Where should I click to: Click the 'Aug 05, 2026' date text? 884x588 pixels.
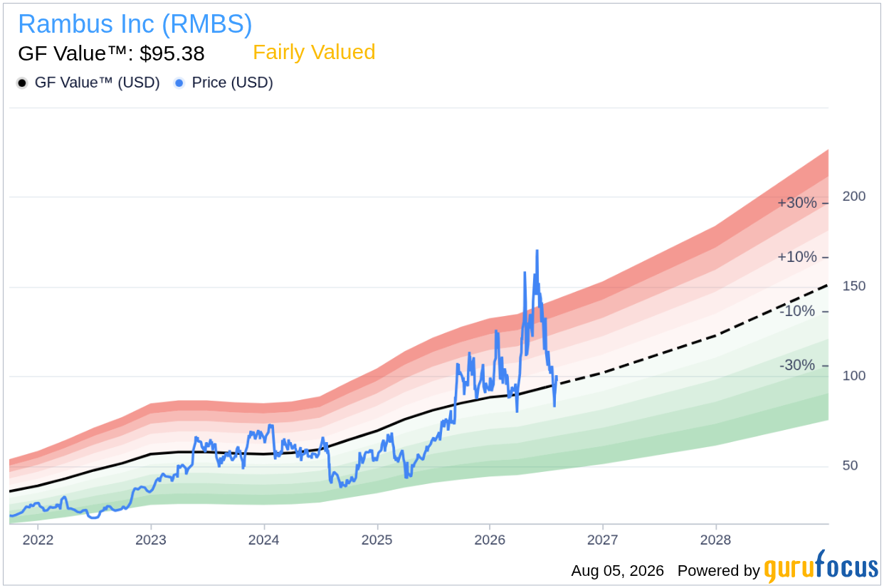(x=617, y=571)
